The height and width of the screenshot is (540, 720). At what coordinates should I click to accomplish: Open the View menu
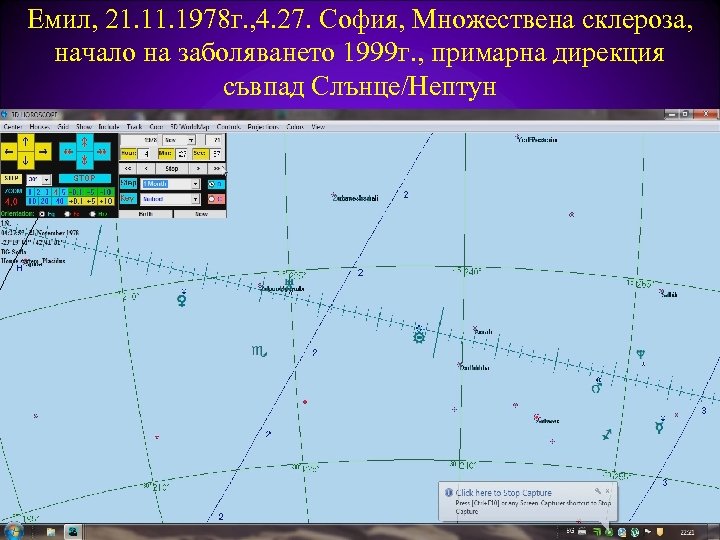pos(318,127)
